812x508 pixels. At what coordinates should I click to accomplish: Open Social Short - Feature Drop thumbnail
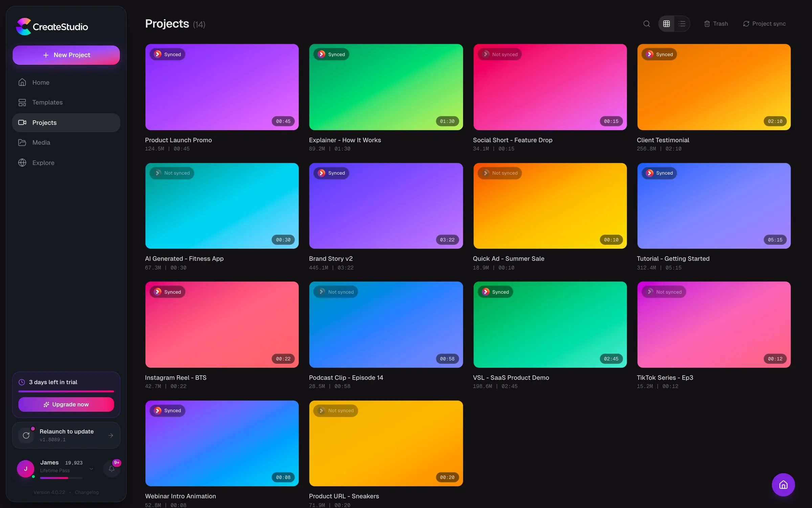(x=550, y=87)
